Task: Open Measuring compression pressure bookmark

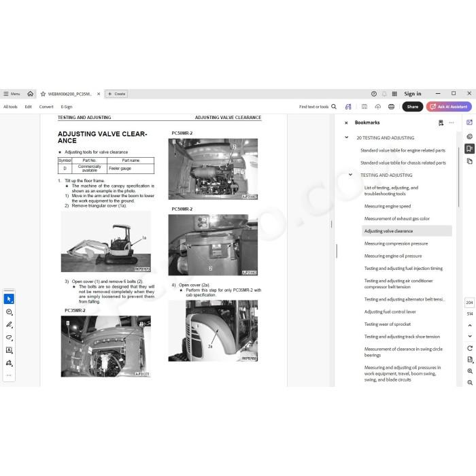Action: (396, 243)
